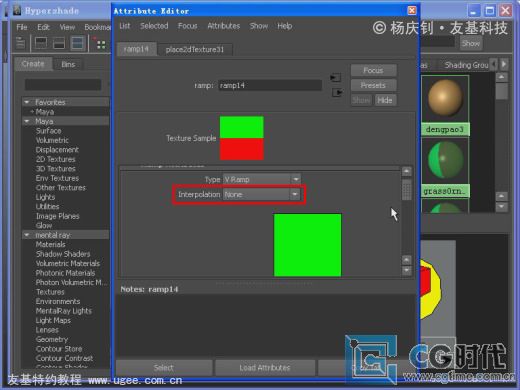
Task: Select Surface in the Maya tree
Action: [x=49, y=131]
